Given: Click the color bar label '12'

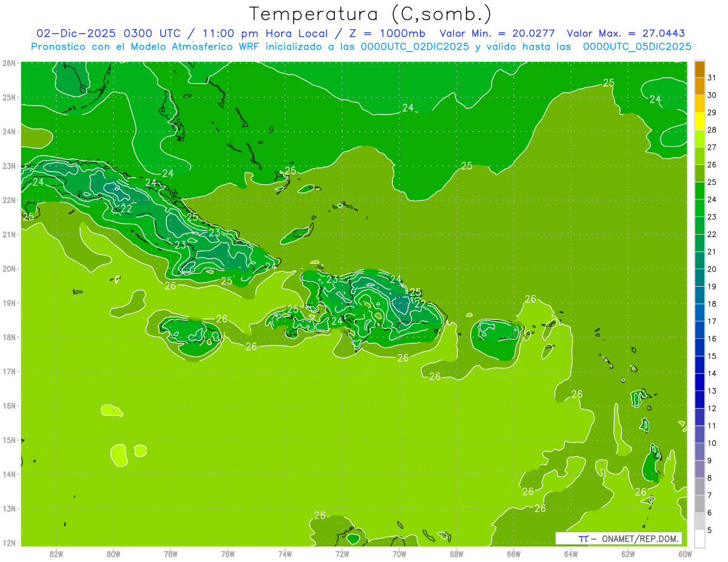Looking at the screenshot, I should [712, 408].
